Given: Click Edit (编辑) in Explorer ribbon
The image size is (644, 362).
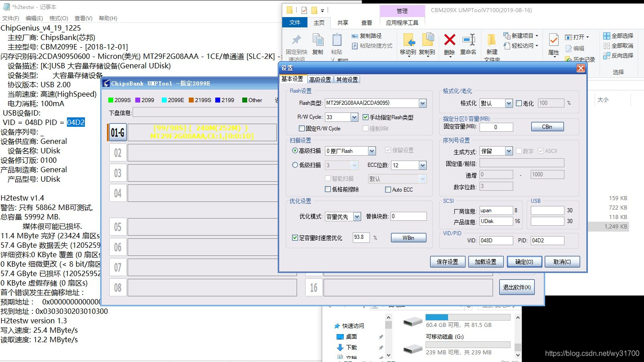Looking at the screenshot, I should (x=575, y=48).
